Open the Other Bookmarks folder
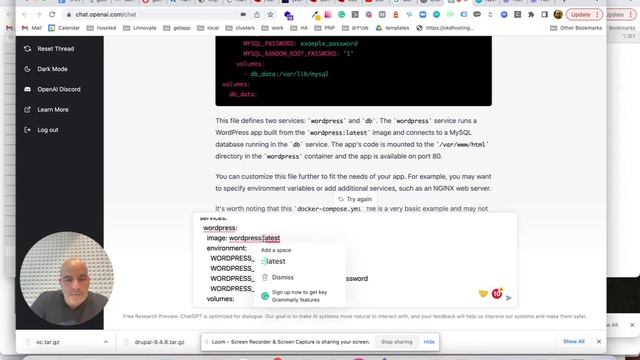 [576, 28]
